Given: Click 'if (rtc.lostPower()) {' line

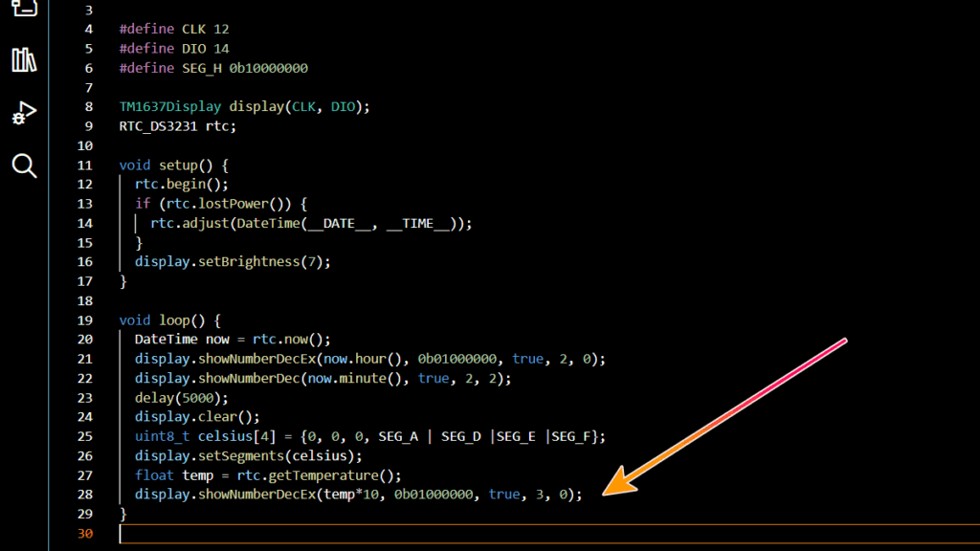Looking at the screenshot, I should point(221,204).
